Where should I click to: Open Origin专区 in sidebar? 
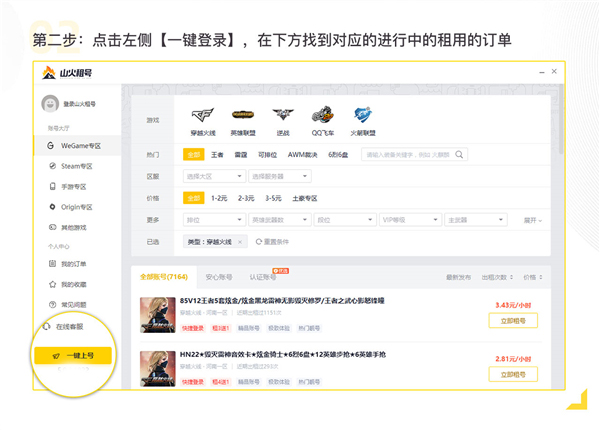click(77, 207)
